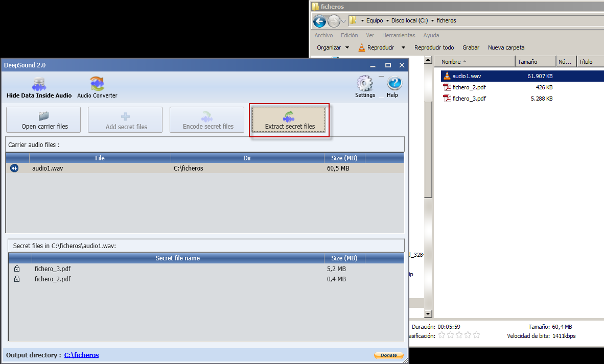Click Size (MB) header in secret files list
The image size is (604, 364).
(344, 258)
